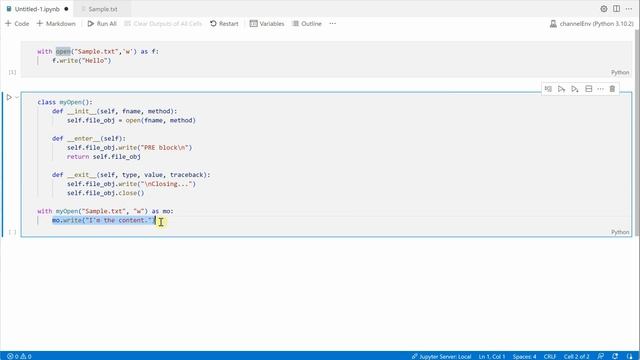The height and width of the screenshot is (360, 640).
Task: Add a new Code cell
Action: tap(17, 24)
